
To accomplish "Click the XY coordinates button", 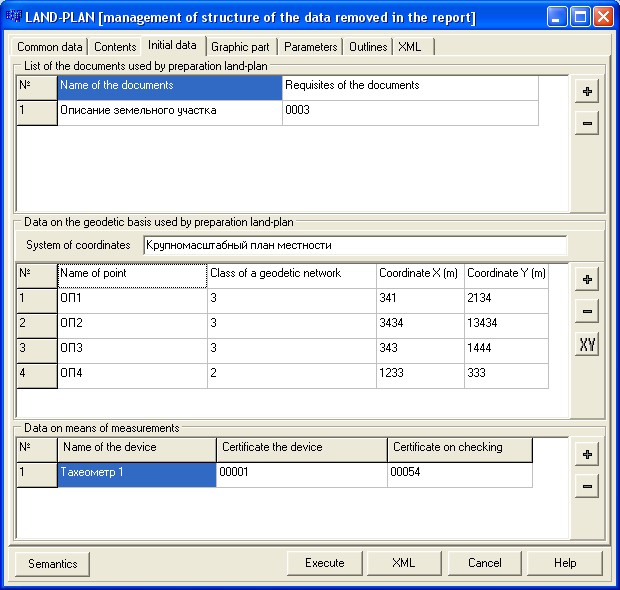I will (587, 345).
